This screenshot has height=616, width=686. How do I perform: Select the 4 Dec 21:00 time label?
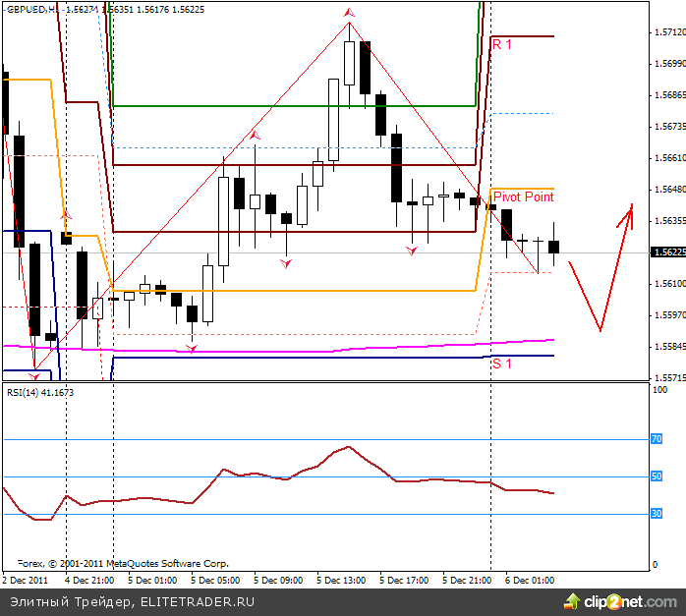coord(89,581)
